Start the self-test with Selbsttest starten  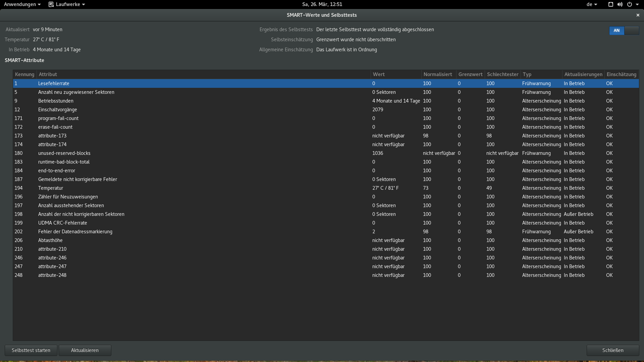coord(31,350)
